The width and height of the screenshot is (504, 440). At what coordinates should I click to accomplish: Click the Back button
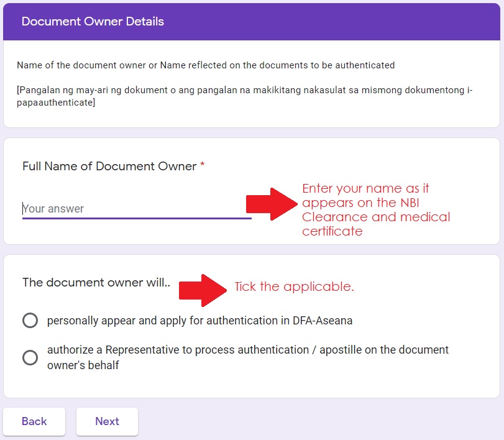pos(34,421)
